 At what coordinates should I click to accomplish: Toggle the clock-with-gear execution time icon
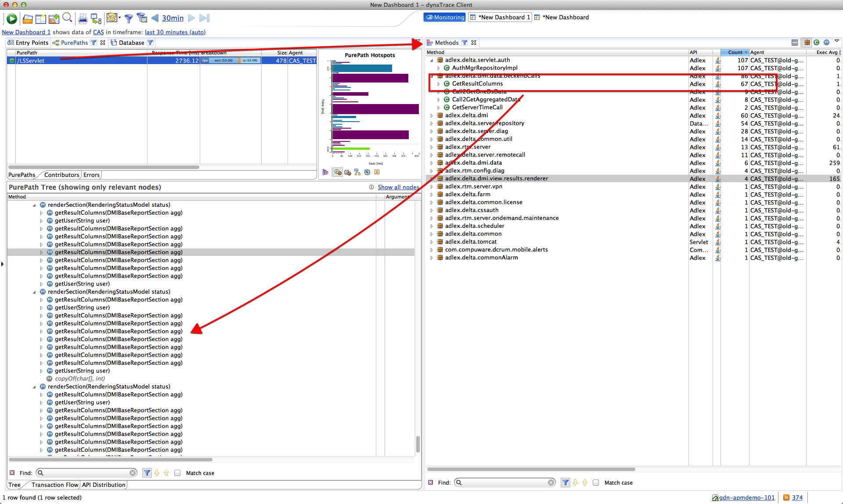(338, 172)
